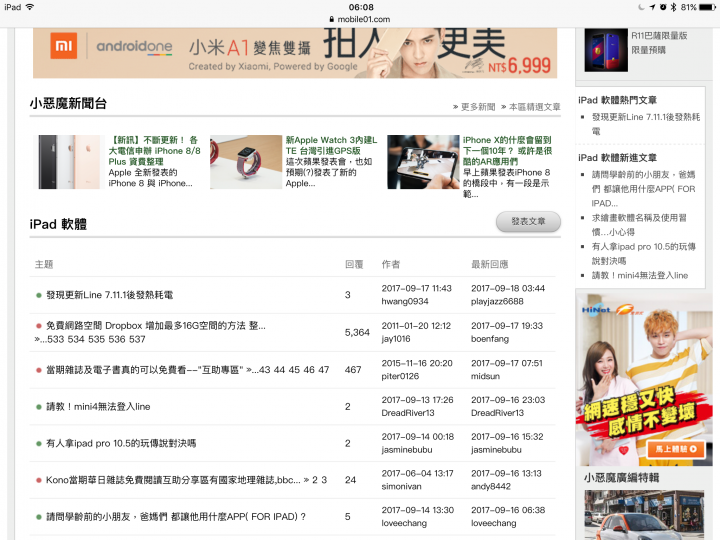This screenshot has height=540, width=720.
Task: Click the 小惡魔新聞台 heading
Action: coord(68,103)
